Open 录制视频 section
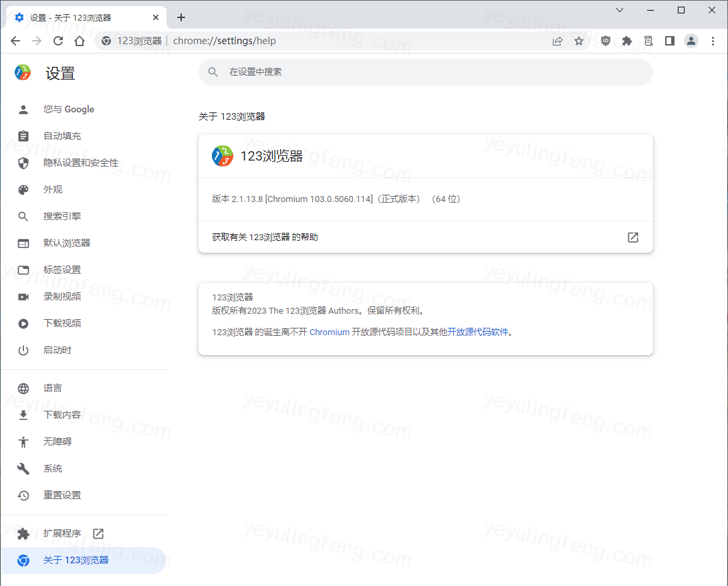Screen dimensions: 728x586 coord(84,296)
